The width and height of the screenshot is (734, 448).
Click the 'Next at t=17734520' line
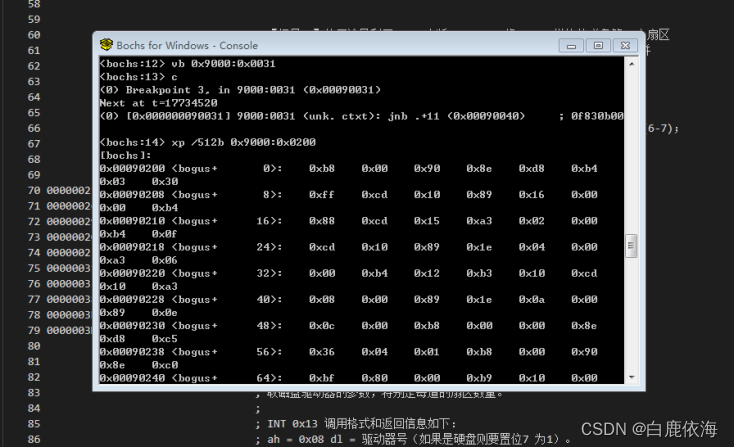pos(158,103)
